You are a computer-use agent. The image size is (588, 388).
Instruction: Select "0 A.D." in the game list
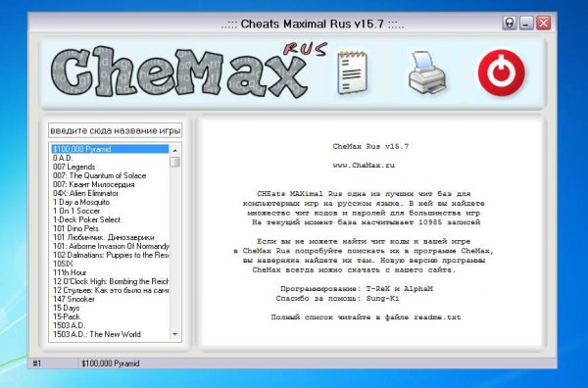(110, 158)
